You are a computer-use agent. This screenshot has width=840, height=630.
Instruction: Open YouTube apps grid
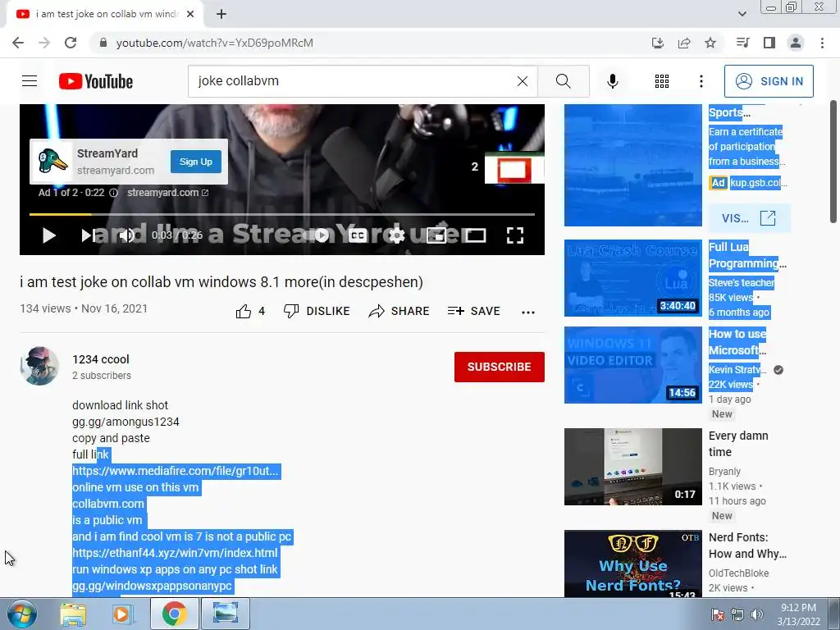tap(662, 81)
